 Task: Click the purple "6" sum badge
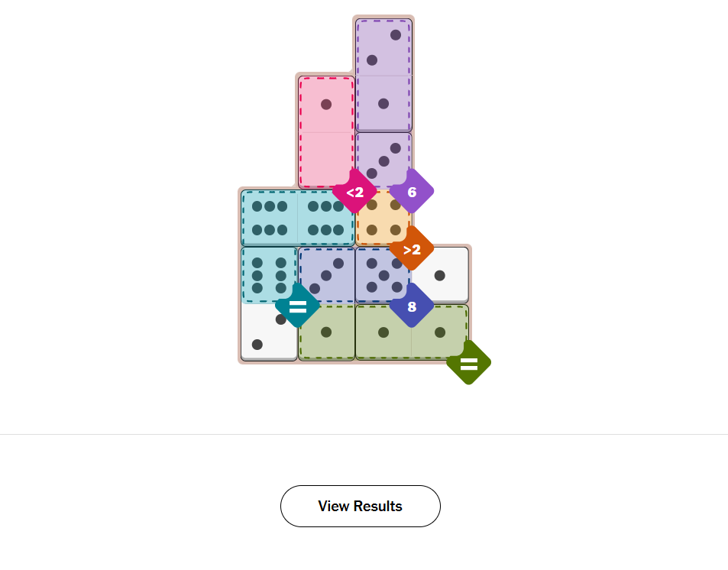(412, 192)
